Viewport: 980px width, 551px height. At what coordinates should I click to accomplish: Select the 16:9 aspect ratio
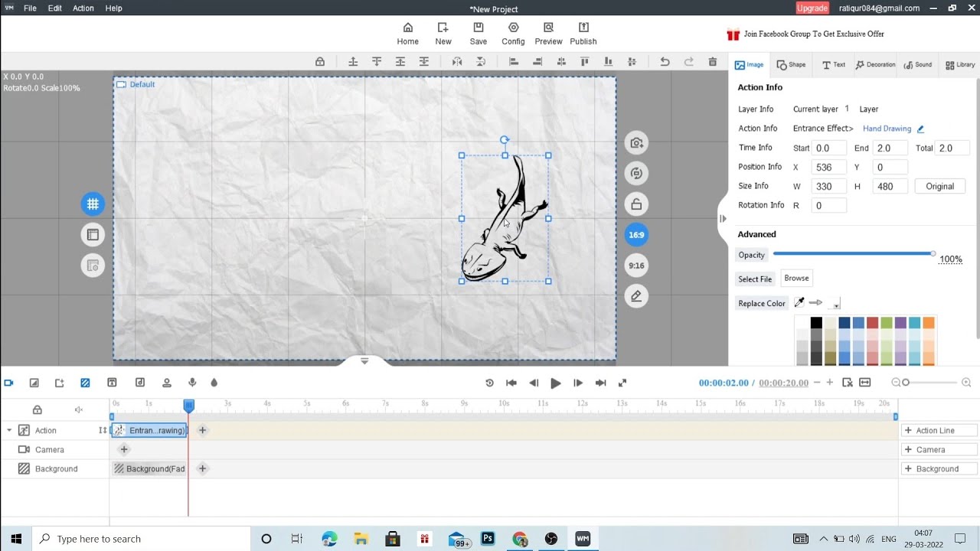point(636,235)
